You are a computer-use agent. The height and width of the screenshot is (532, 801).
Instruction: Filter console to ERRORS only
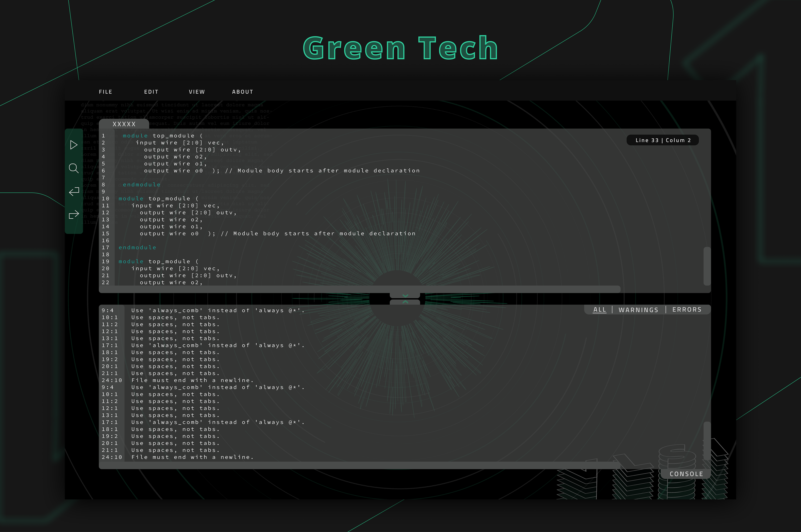[686, 309]
